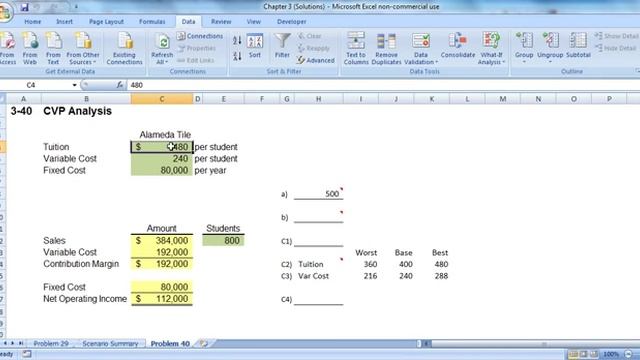
Task: Open From Other Sources menu
Action: pyautogui.click(x=83, y=48)
